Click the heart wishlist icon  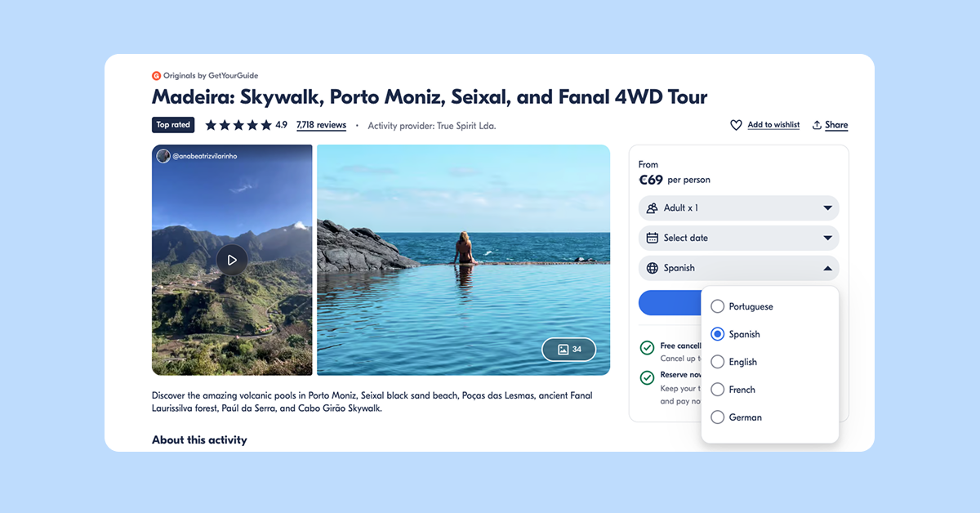point(736,125)
